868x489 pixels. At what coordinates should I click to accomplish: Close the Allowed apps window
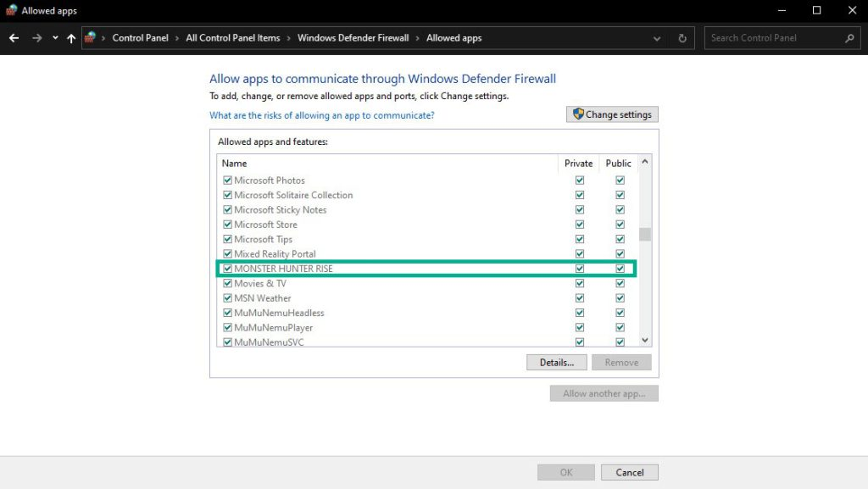tap(853, 10)
